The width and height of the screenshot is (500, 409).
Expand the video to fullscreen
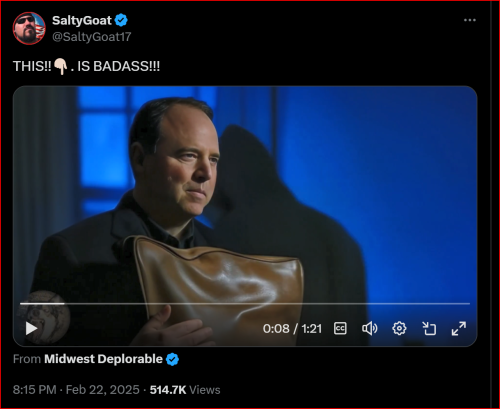point(459,328)
